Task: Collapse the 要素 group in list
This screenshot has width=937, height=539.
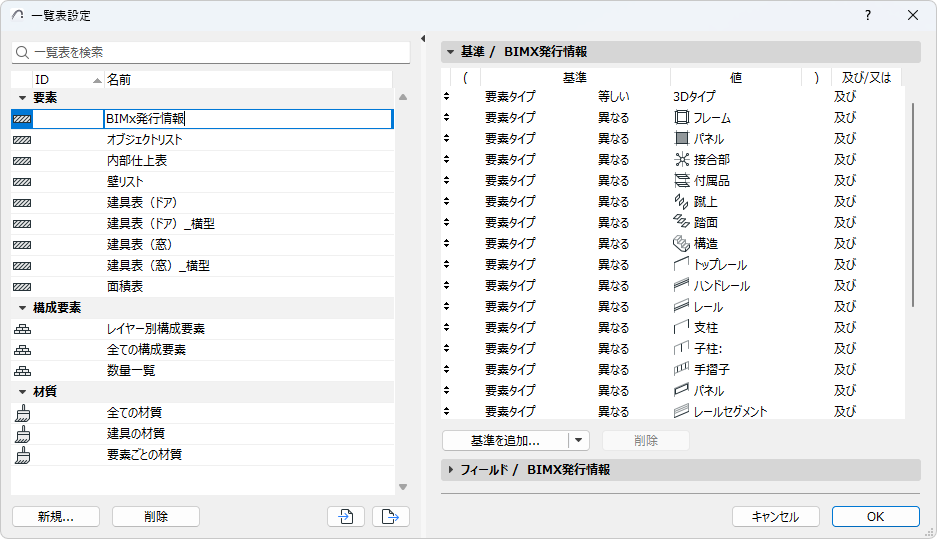Action: coord(22,98)
